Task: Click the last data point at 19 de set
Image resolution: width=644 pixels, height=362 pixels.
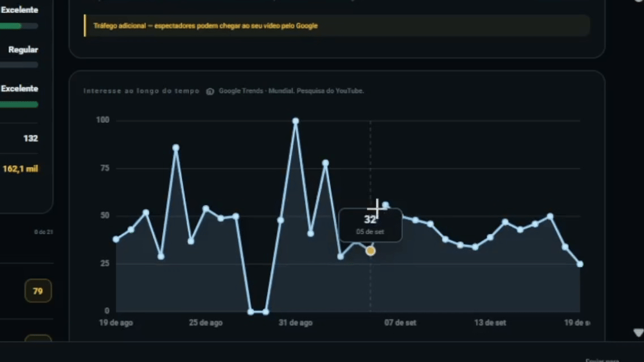Action: pos(580,264)
